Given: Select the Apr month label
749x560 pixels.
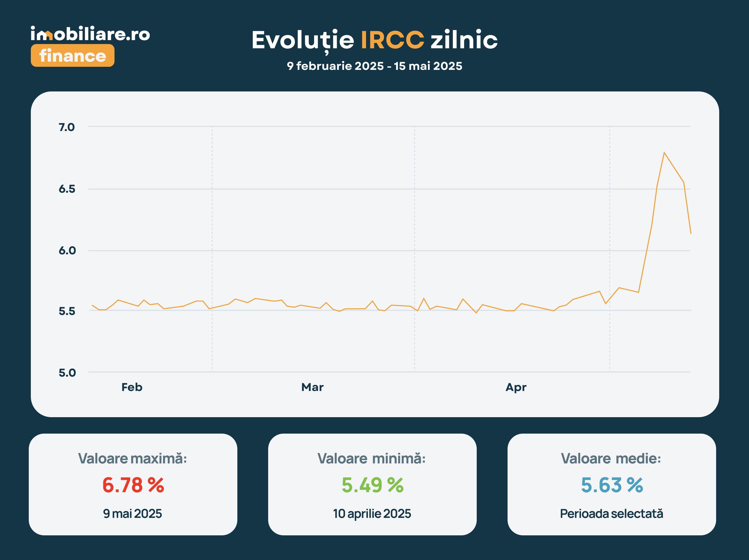Looking at the screenshot, I should tap(516, 387).
